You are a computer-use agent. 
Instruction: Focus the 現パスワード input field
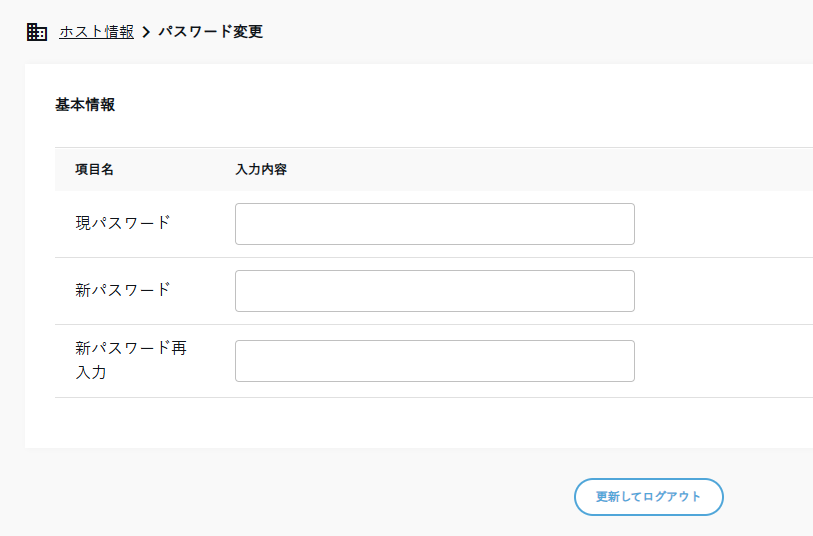(x=434, y=224)
